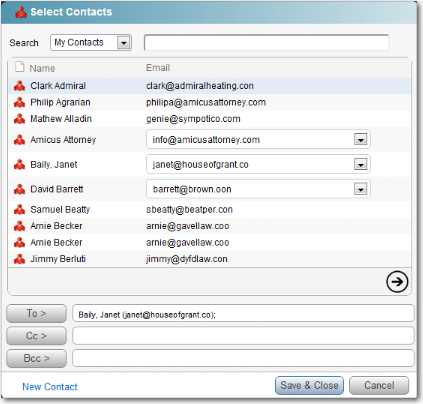Expand email dropdown for info@amicusattorney.com

click(x=360, y=140)
